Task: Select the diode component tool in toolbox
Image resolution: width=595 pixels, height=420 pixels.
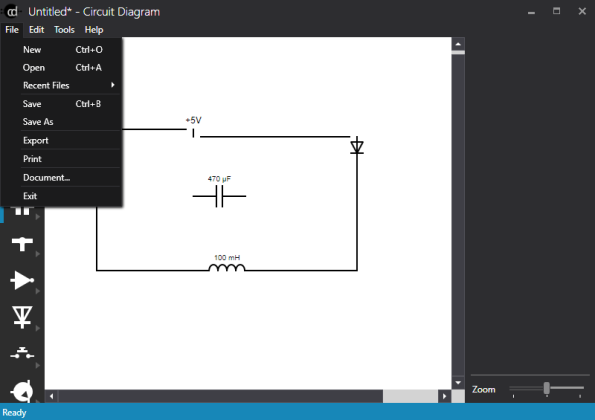Action: [x=22, y=317]
